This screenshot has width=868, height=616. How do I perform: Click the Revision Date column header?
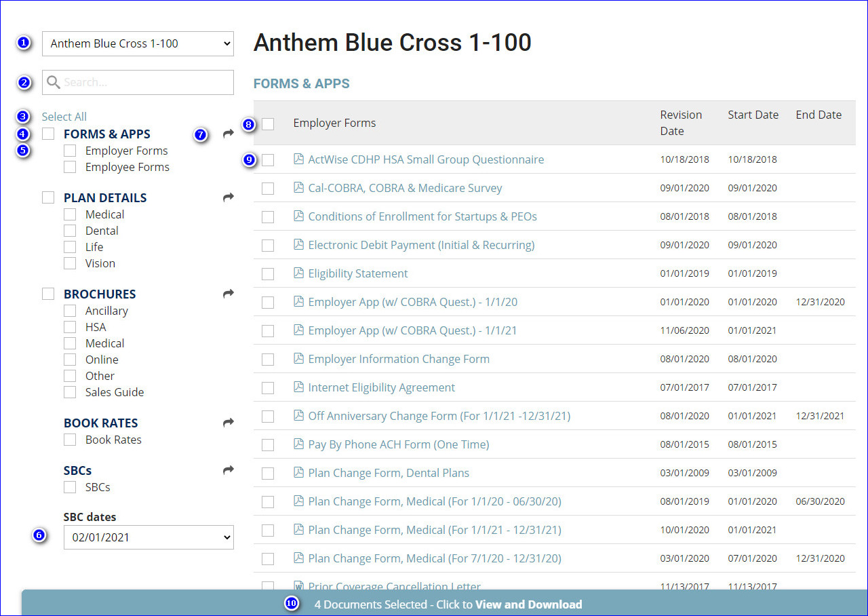pyautogui.click(x=681, y=123)
